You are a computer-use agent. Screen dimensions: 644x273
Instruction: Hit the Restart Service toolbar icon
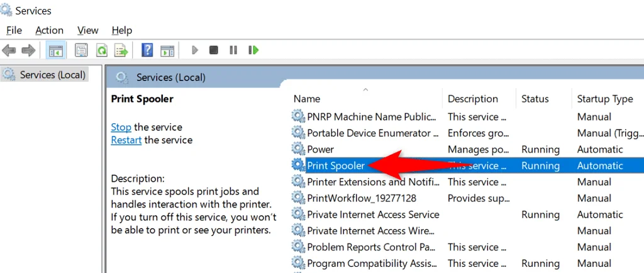(253, 50)
